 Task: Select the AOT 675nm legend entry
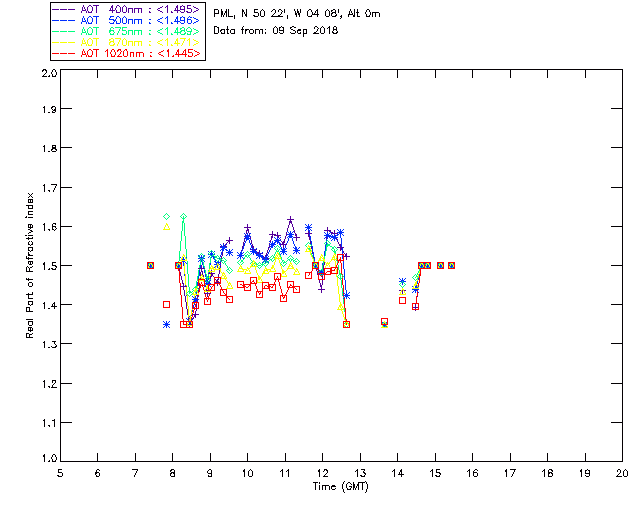tap(127, 31)
